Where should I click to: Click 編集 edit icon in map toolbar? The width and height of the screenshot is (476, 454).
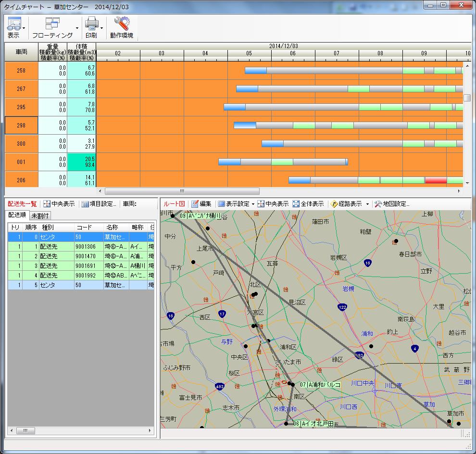(x=195, y=204)
